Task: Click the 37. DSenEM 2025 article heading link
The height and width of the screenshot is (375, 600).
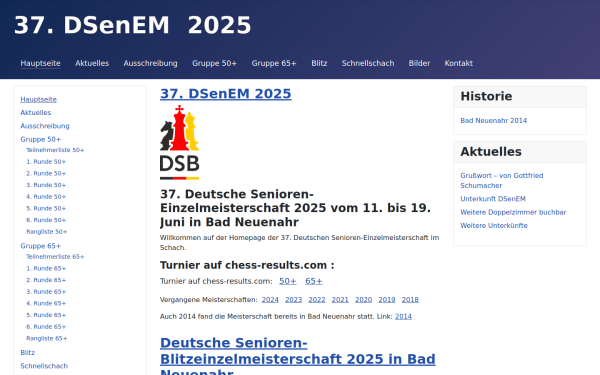Action: 226,94
